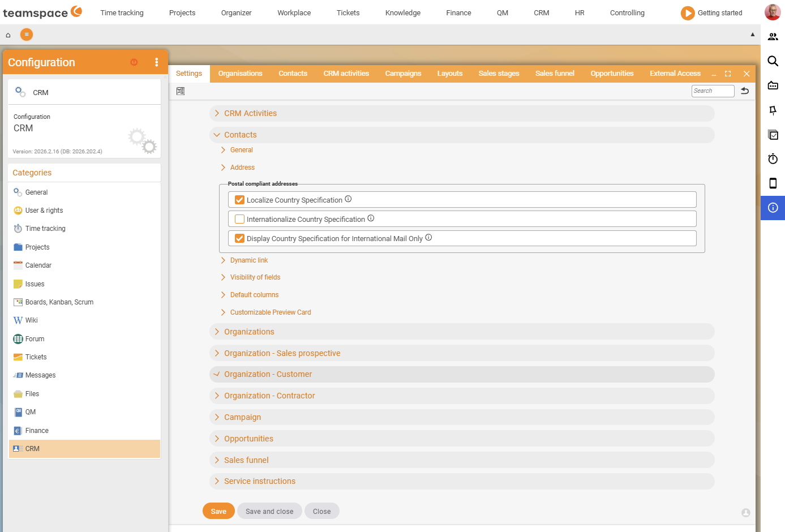Click the reset arrow next to Search field
This screenshot has height=532, width=785.
745,91
